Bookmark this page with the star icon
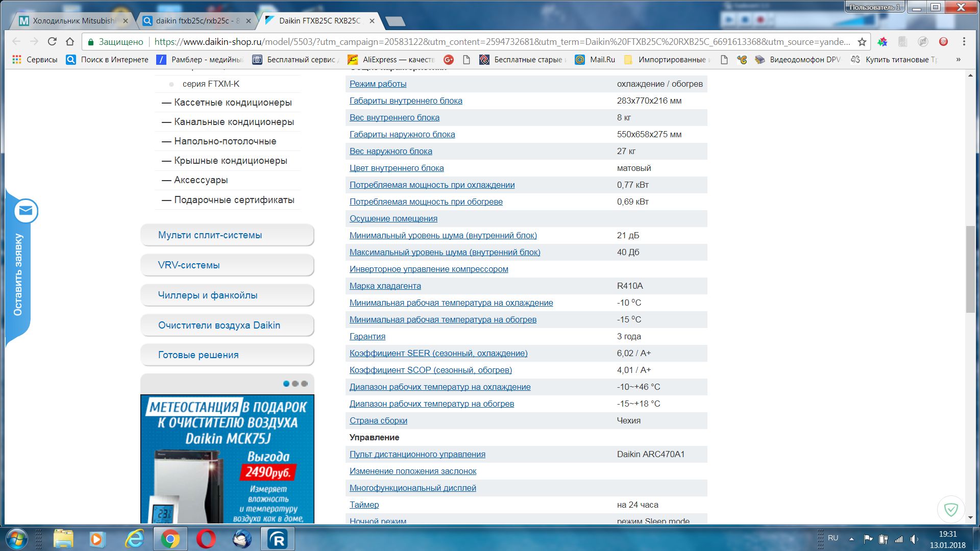The image size is (980, 551). pos(862,42)
